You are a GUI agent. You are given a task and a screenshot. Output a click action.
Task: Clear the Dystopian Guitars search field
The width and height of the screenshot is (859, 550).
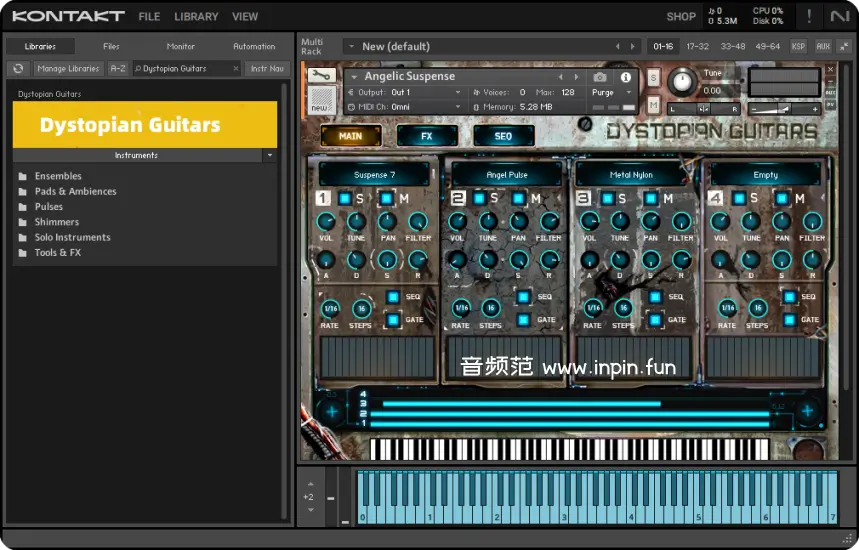point(236,69)
